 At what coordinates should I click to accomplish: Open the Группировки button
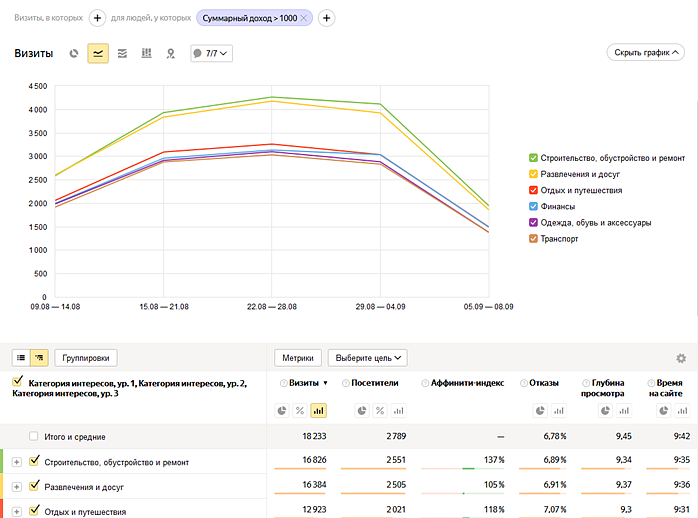87,357
